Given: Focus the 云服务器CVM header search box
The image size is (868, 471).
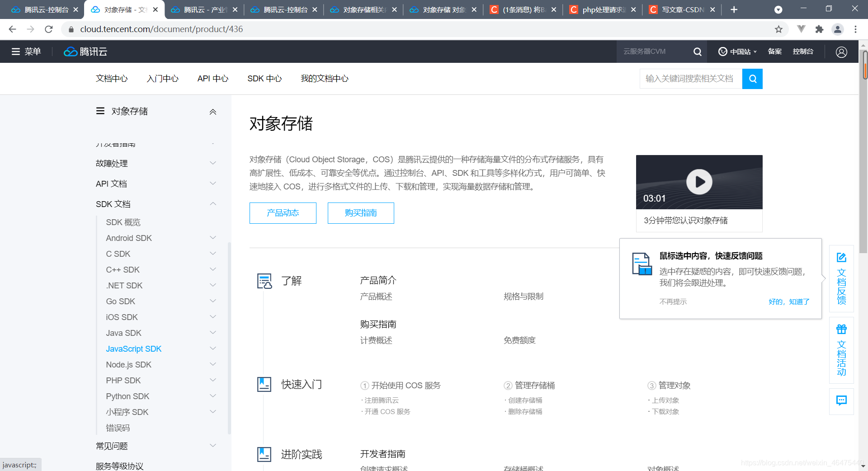Looking at the screenshot, I should click(656, 52).
